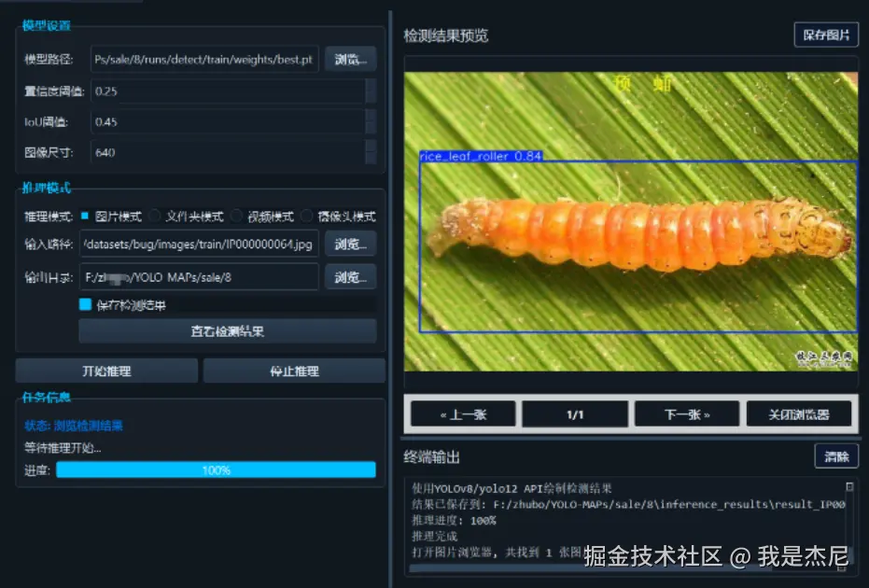Browse for a model weights file
869x588 pixels.
point(351,58)
